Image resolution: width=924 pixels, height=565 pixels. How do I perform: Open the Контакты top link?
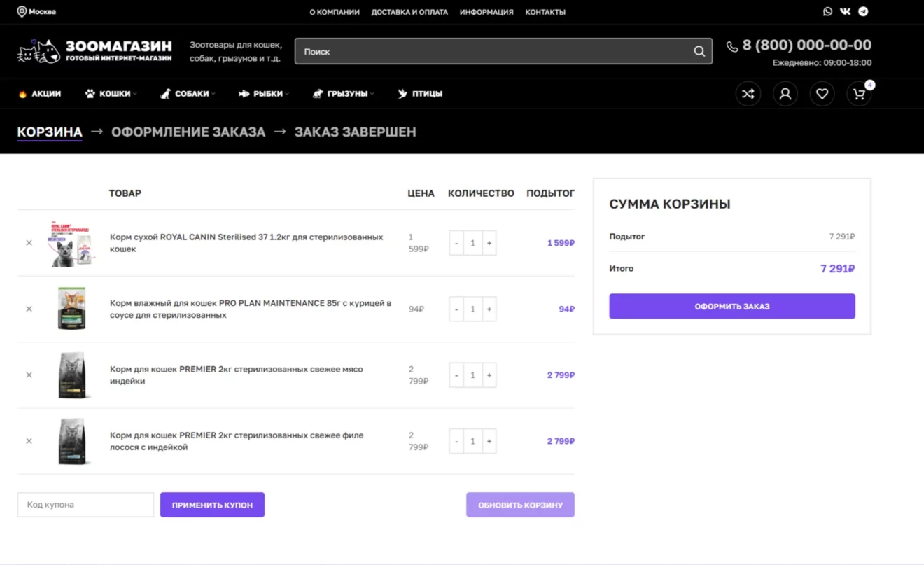point(545,12)
